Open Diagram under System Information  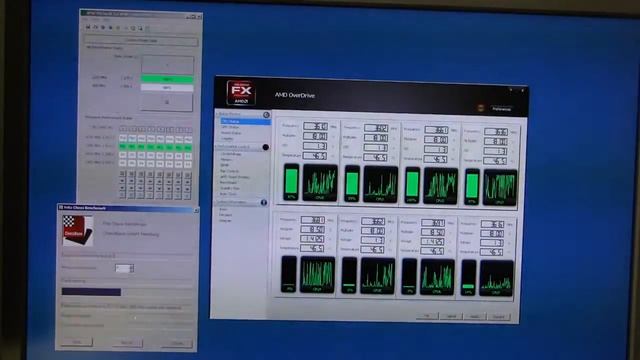click(225, 221)
